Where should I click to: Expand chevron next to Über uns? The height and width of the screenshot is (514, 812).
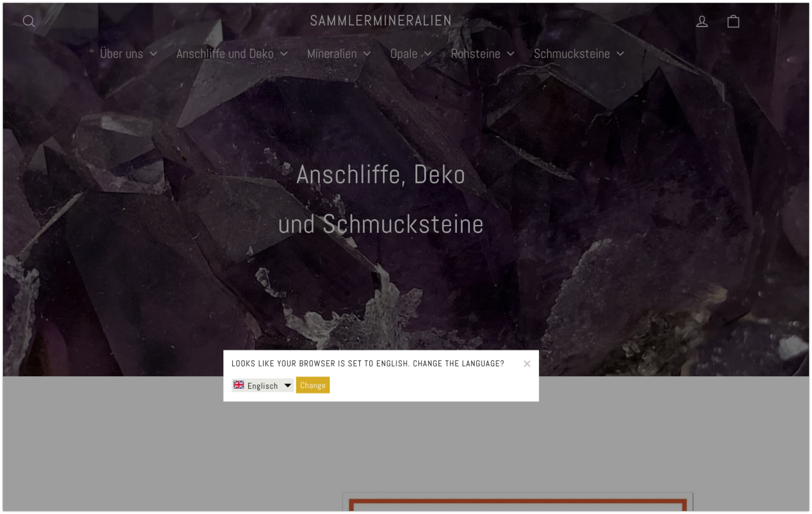(x=153, y=54)
